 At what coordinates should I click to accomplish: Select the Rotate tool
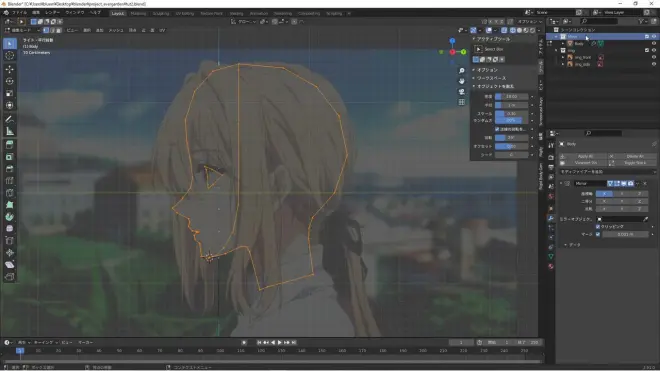pyautogui.click(x=10, y=81)
